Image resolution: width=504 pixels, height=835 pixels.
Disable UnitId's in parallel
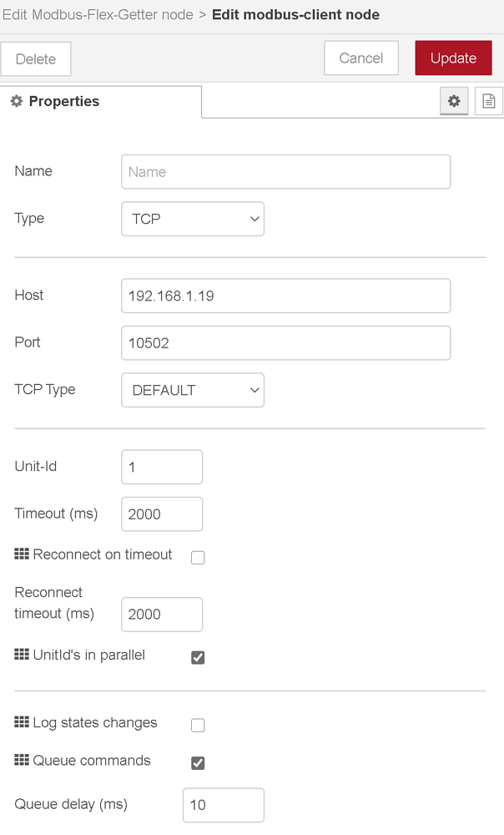[198, 657]
